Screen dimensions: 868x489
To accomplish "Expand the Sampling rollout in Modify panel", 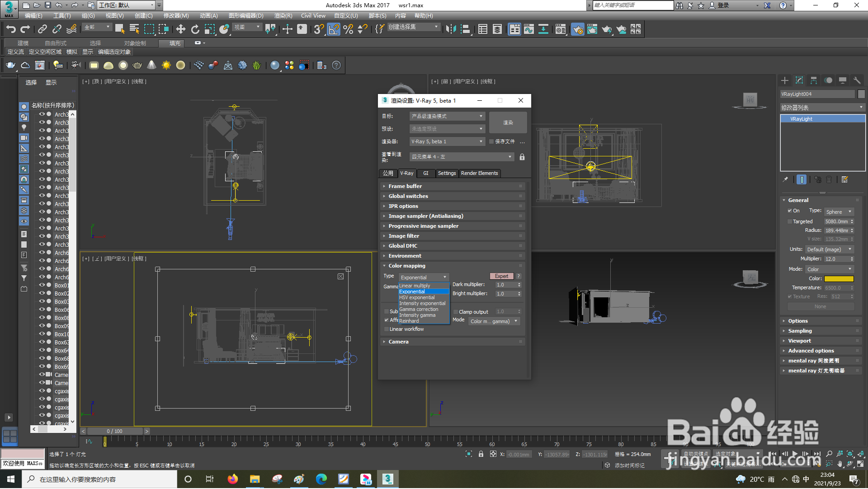I will click(821, 331).
